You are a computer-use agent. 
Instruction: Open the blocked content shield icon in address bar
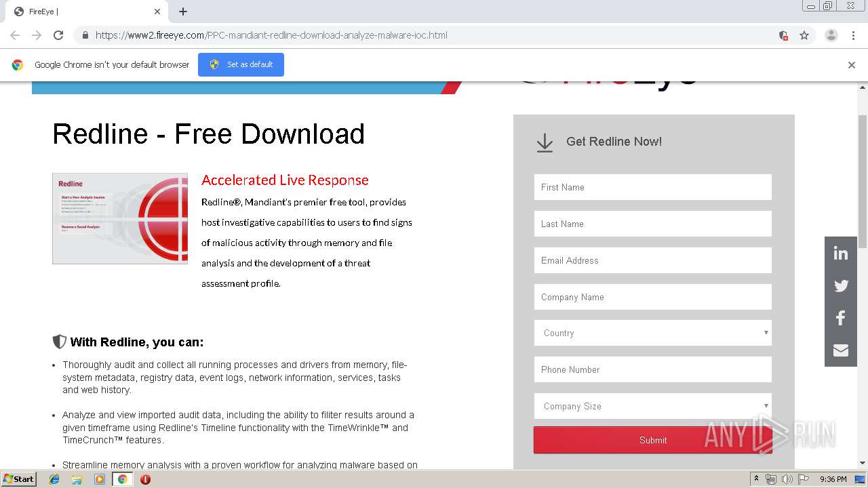tap(783, 35)
